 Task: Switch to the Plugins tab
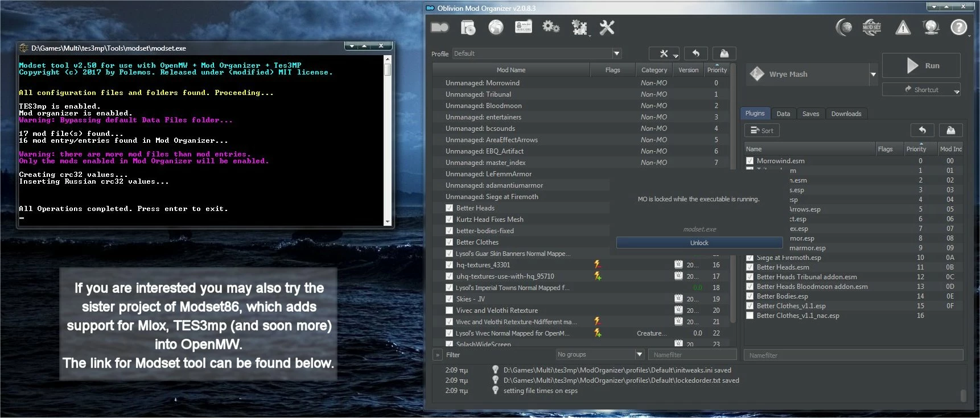755,113
